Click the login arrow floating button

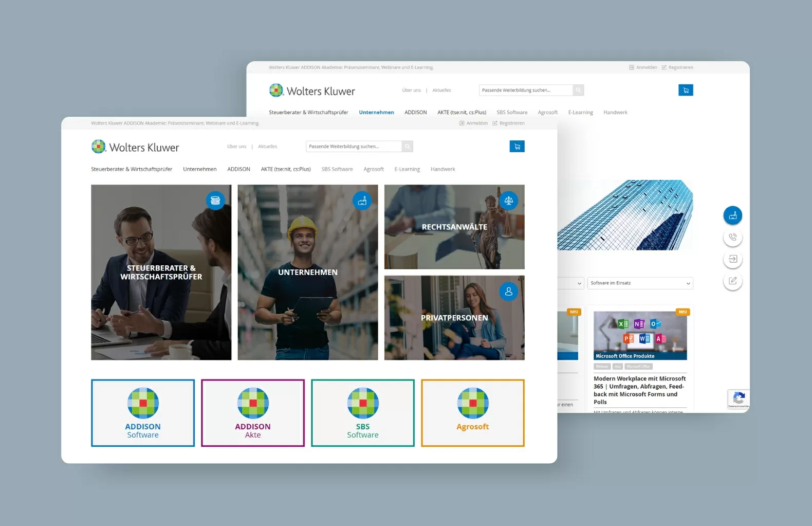click(x=733, y=259)
